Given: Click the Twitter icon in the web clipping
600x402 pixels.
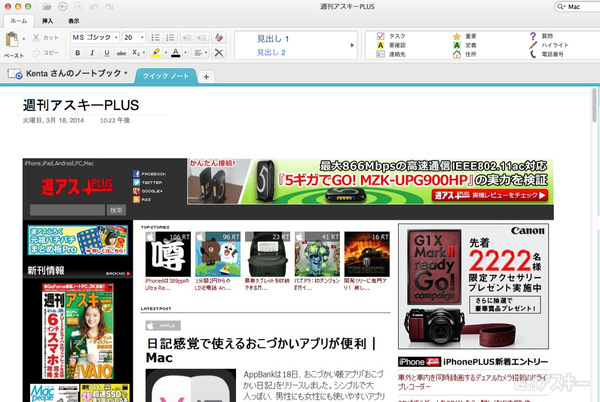Looking at the screenshot, I should coord(137,182).
